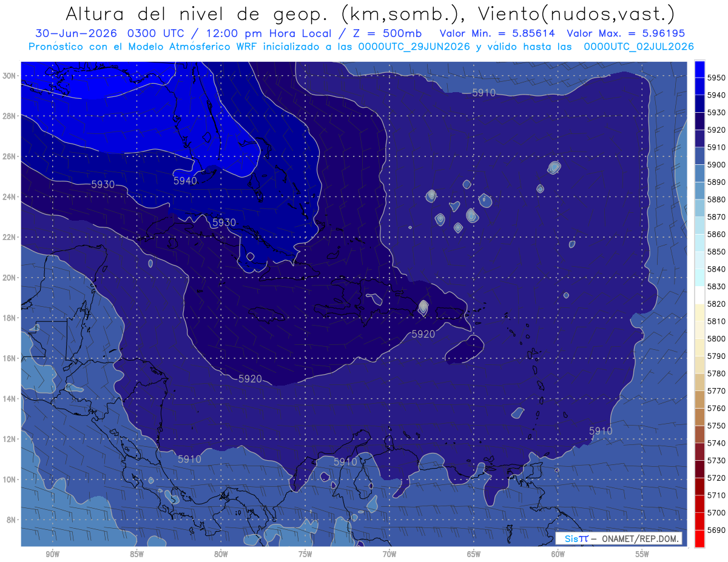The width and height of the screenshot is (728, 562).
Task: Click the latitude axis label 26N
Action: coord(10,156)
